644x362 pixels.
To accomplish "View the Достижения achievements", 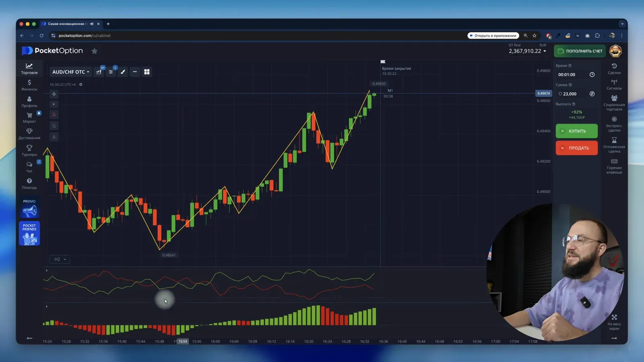I will click(29, 134).
